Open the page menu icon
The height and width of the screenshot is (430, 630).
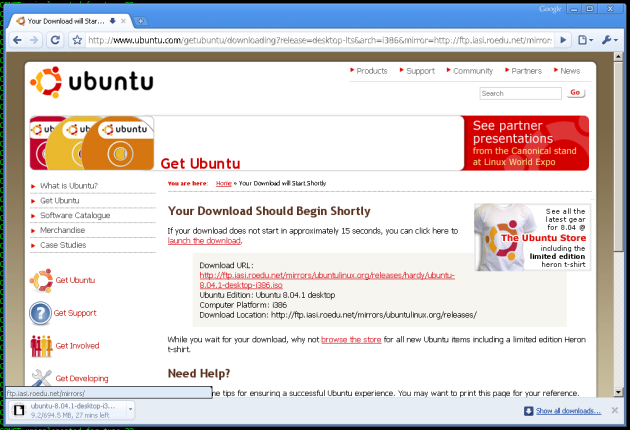click(585, 40)
